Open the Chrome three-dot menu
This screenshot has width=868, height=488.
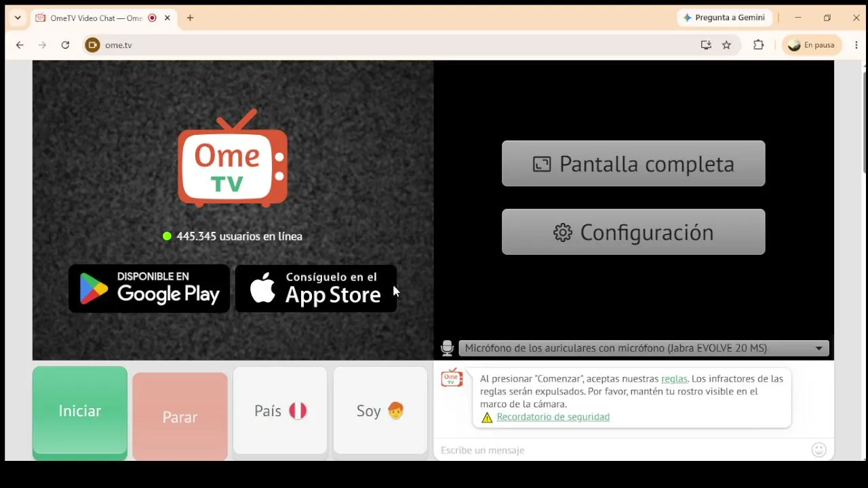click(x=856, y=45)
